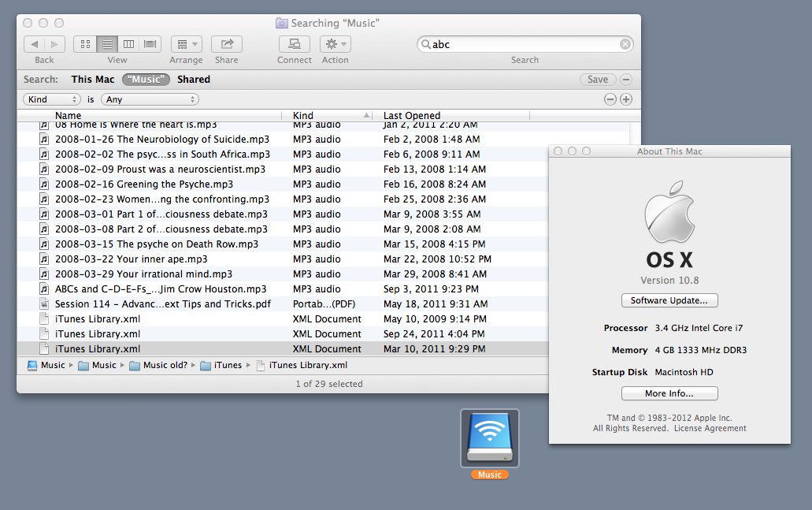Select 2008-01-26 The Neurobiology of Suicide.mp3
Screen dimensions: 812x510
point(162,140)
